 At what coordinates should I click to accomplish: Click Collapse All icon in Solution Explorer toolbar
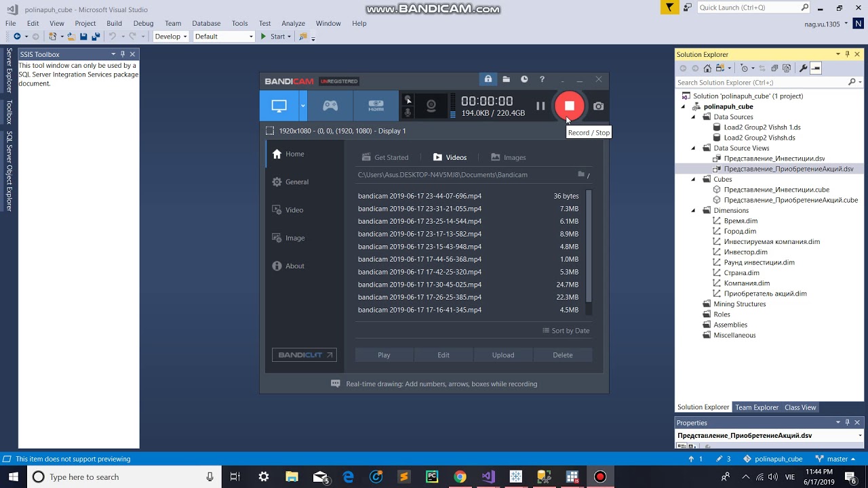coord(774,68)
